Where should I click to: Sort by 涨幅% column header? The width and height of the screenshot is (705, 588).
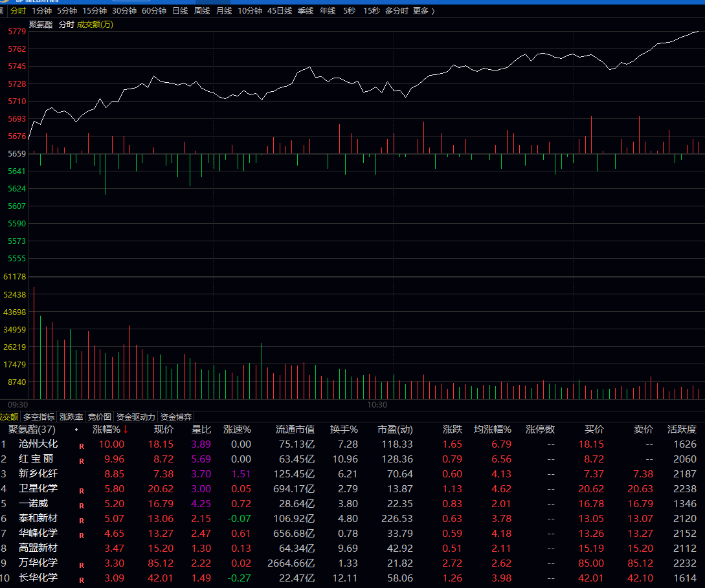pyautogui.click(x=107, y=430)
